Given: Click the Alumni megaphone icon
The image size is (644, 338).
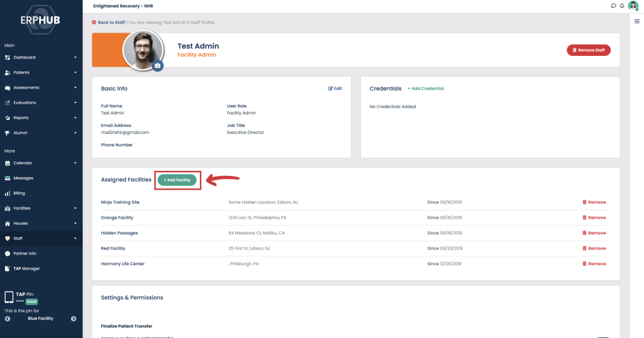Looking at the screenshot, I should [x=8, y=133].
